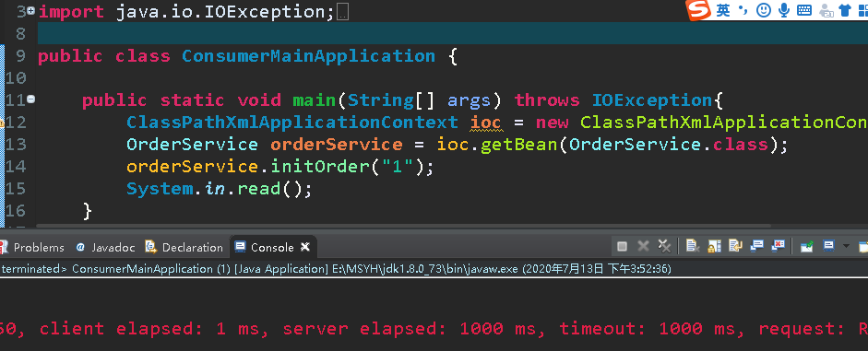Click the empty highlighted line 8
Image resolution: width=868 pixels, height=351 pixels.
pyautogui.click(x=453, y=34)
